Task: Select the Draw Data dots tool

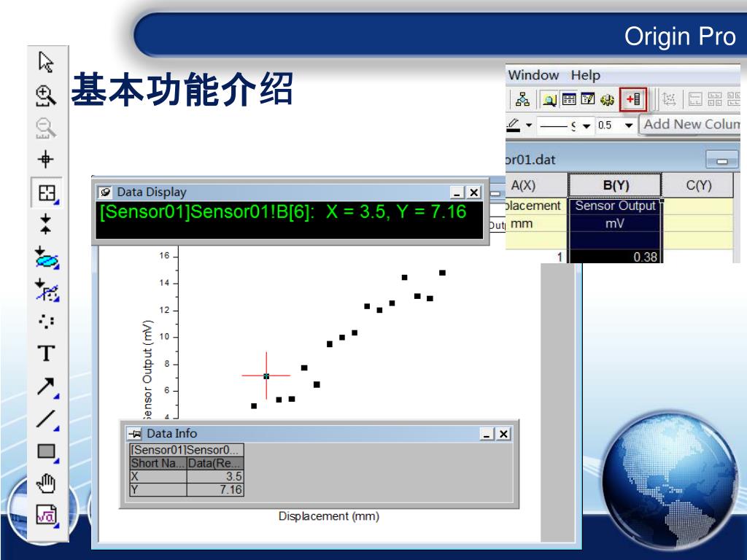Action: (x=46, y=321)
